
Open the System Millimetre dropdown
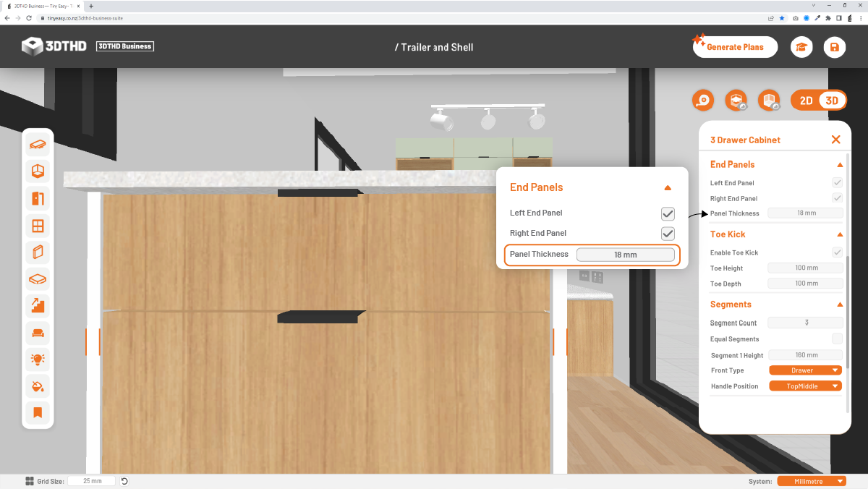pos(812,481)
